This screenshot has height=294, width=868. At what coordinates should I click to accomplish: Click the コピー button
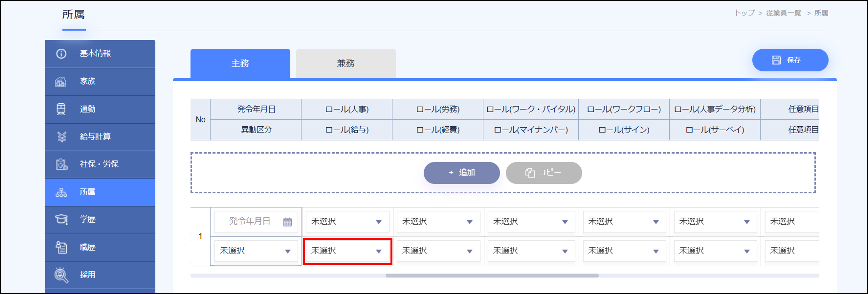click(543, 173)
